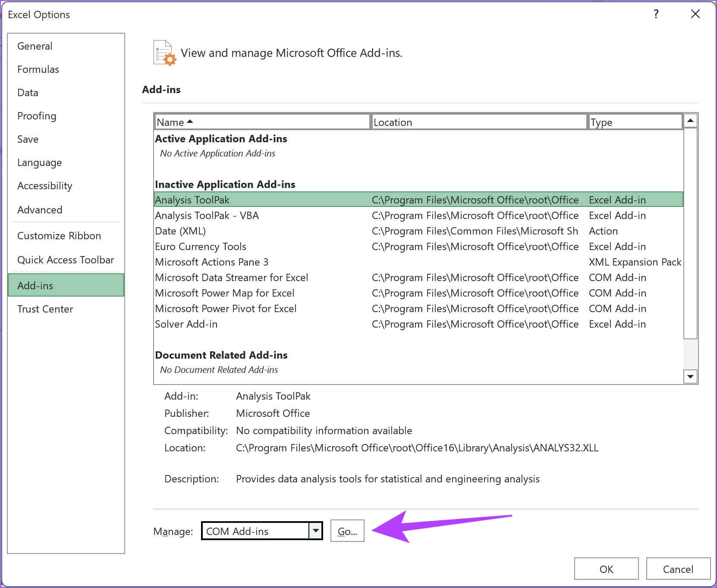This screenshot has height=588, width=717.
Task: Open Quick Access Toolbar settings
Action: point(66,260)
